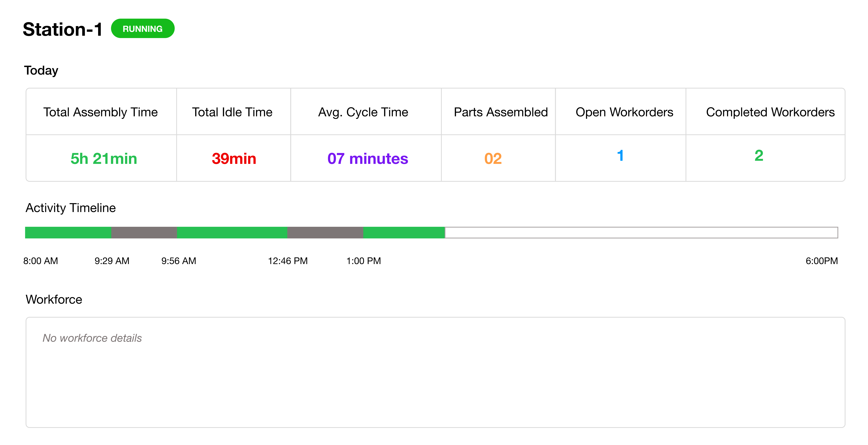Click the Open Workorders column header

[x=625, y=112]
